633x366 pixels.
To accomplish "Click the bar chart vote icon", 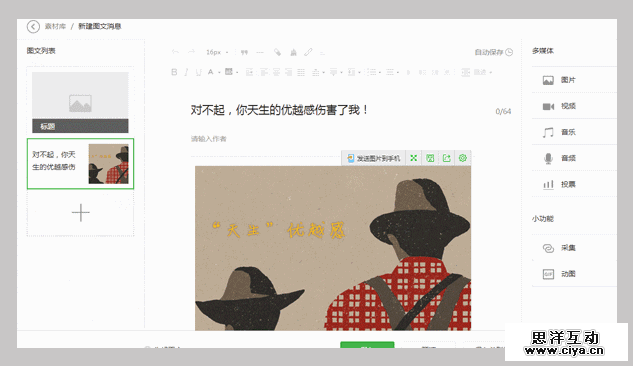I will coord(548,185).
